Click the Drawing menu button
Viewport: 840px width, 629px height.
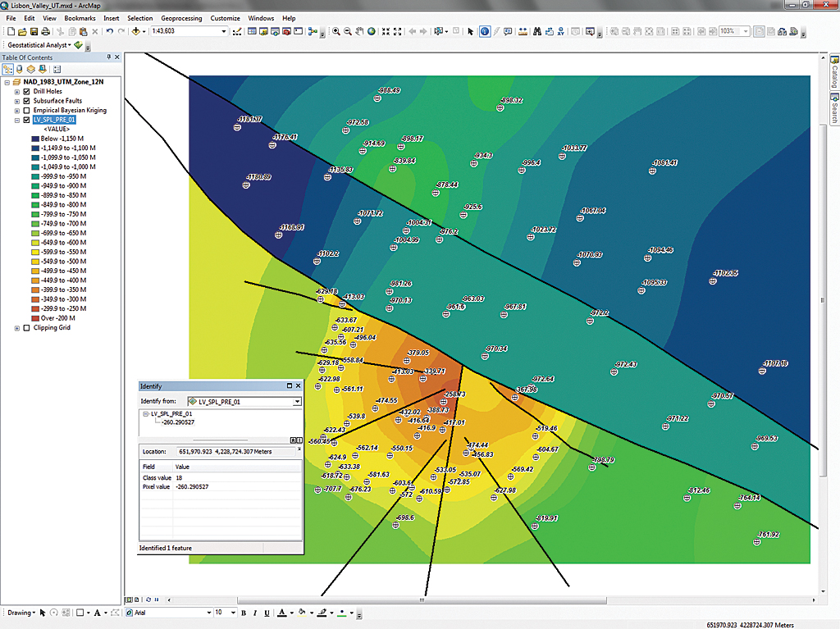(21, 613)
